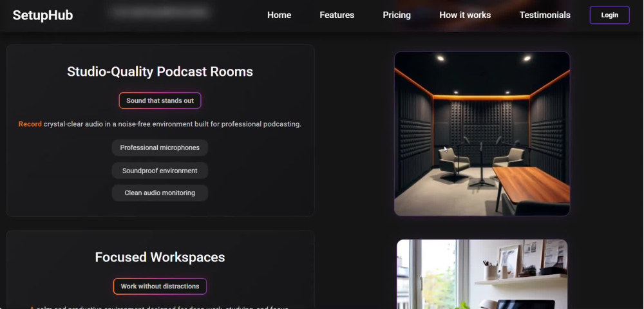Click the 'Sound that stands out' badge
Screen dimensions: 644x309
tap(160, 100)
